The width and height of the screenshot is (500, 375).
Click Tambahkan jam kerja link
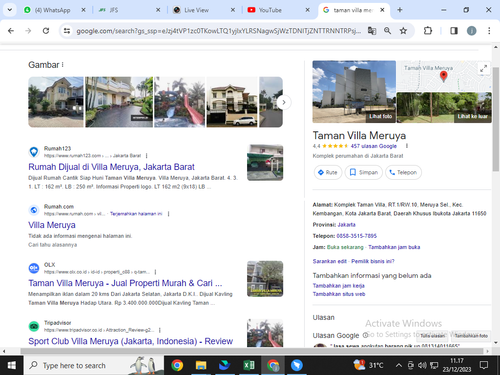(x=338, y=286)
